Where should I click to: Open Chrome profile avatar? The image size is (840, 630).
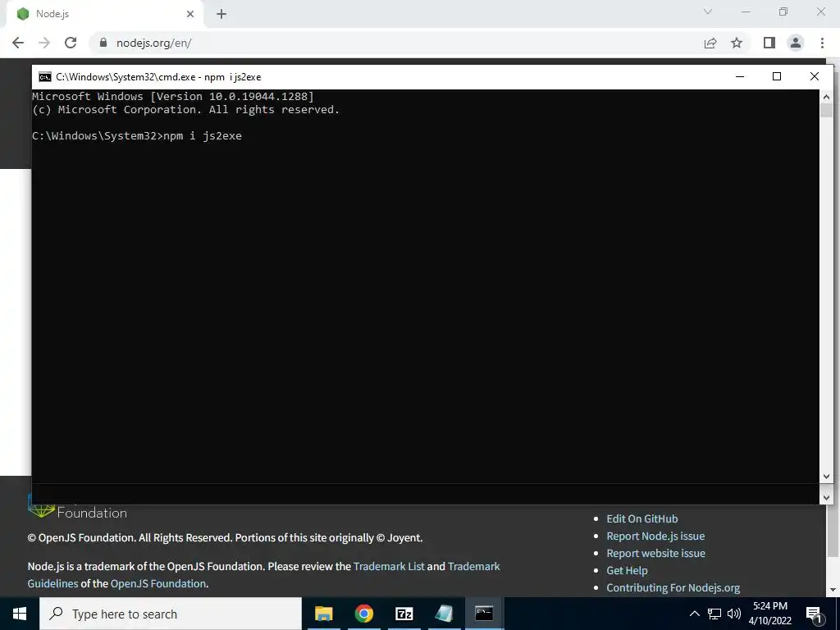pos(796,43)
